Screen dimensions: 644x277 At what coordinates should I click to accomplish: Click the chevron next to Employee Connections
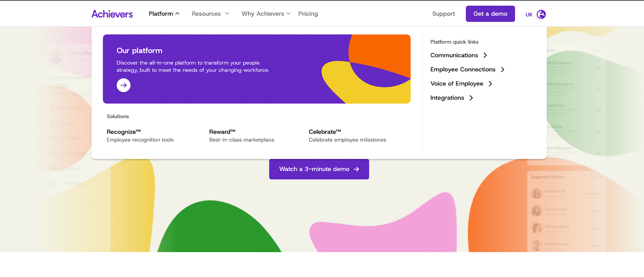(x=502, y=70)
